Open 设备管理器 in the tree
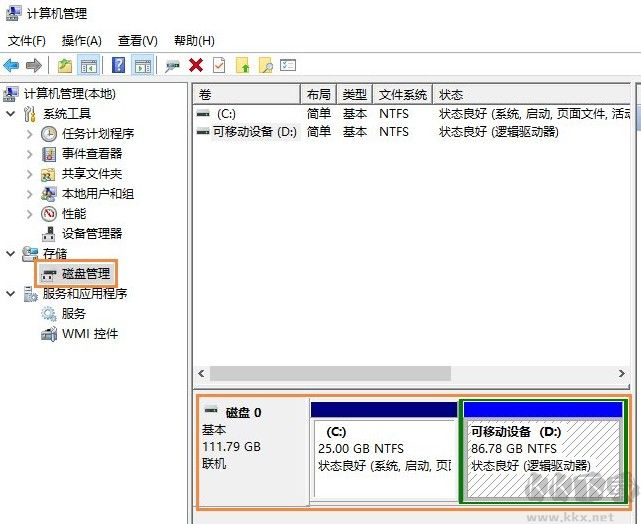The height and width of the screenshot is (524, 641). click(92, 234)
